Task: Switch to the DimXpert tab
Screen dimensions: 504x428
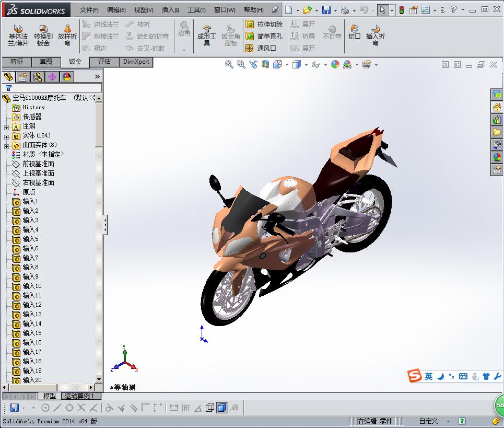Action: (136, 62)
